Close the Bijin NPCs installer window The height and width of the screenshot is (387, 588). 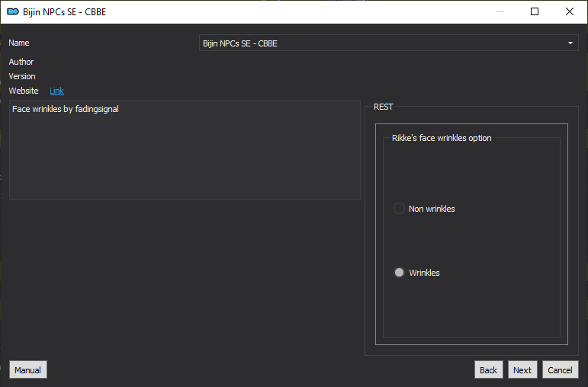coord(569,11)
